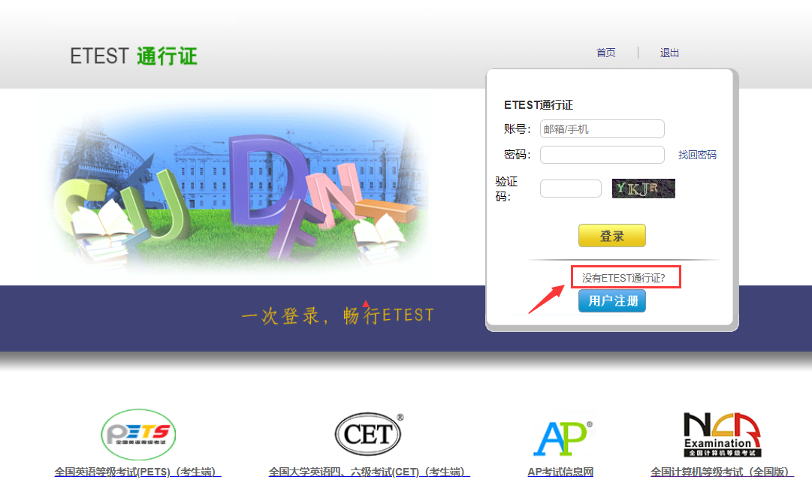This screenshot has height=504, width=812.
Task: Click the ETEST 通行证 header logo
Action: tap(134, 56)
